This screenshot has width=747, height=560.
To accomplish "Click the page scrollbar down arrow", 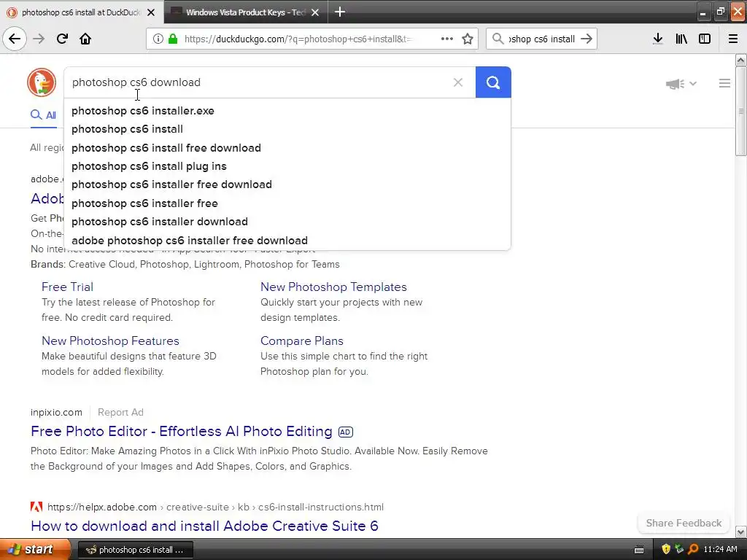I will (741, 532).
